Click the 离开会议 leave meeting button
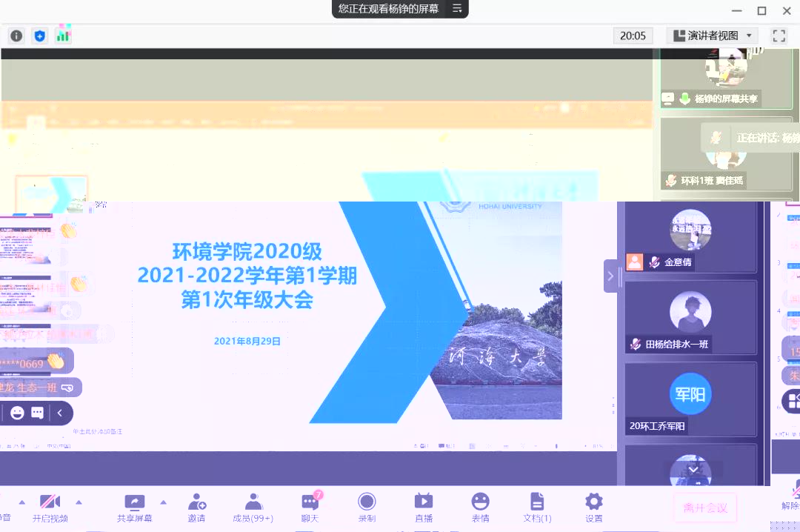This screenshot has width=800, height=532. point(705,508)
